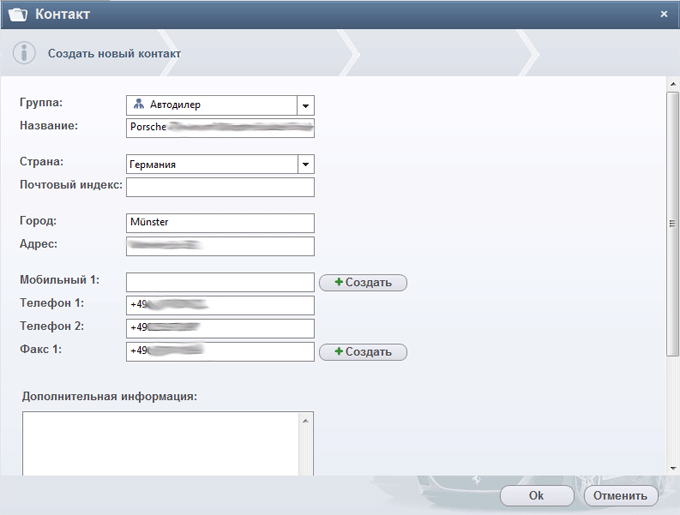Click the Автодилер group person icon
Screen dimensions: 680x515
tap(139, 104)
